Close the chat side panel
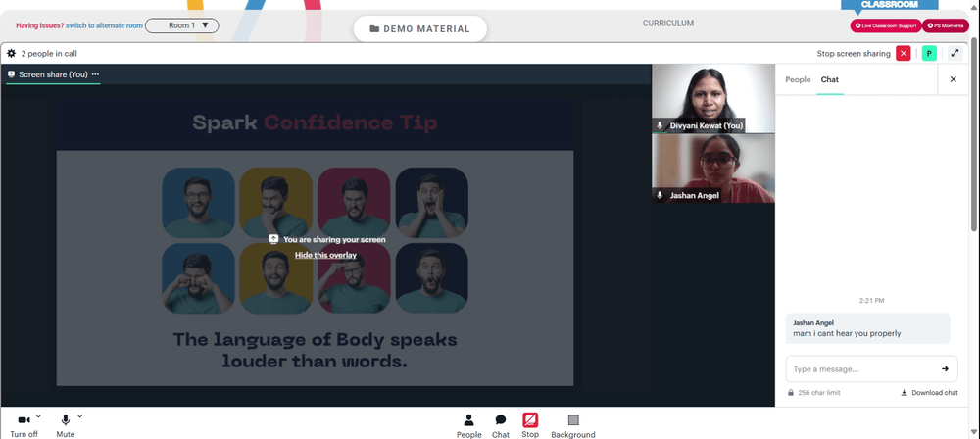Image resolution: width=980 pixels, height=439 pixels. (x=954, y=79)
